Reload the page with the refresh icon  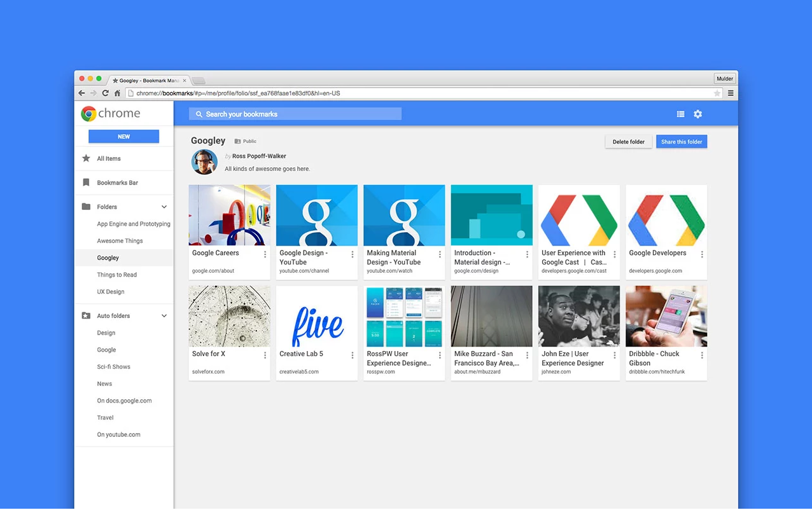coord(105,93)
